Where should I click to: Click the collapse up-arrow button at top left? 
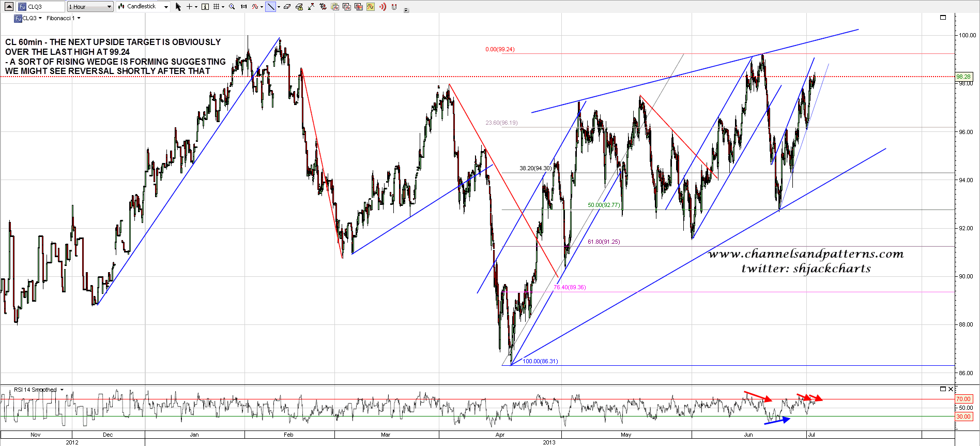(x=9, y=7)
